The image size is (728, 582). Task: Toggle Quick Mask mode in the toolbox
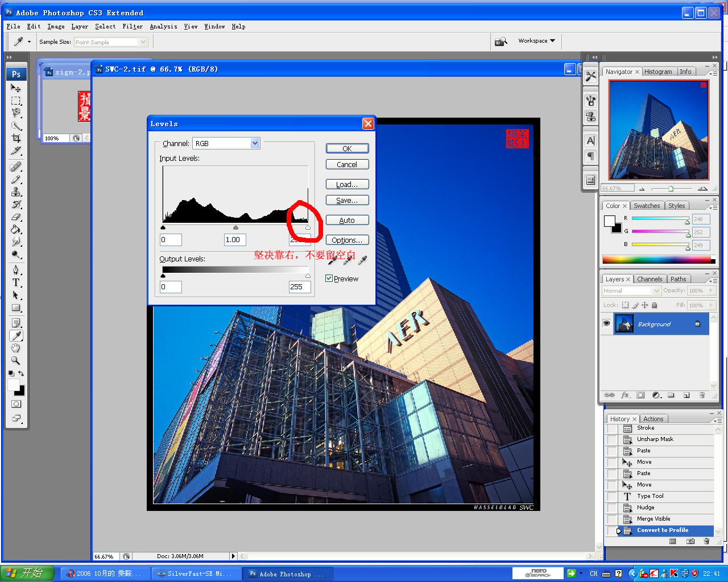(x=16, y=404)
